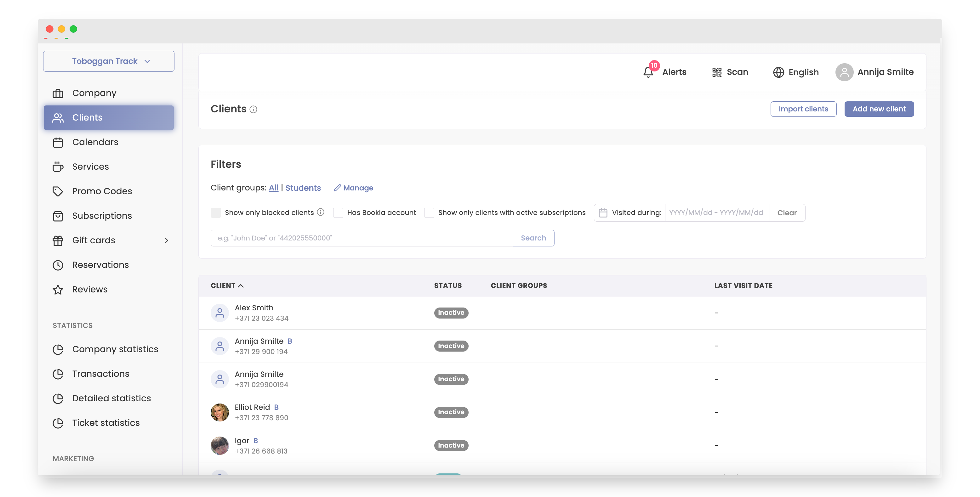The image size is (980, 497).
Task: Click info icon beside blocked clients filter
Action: point(321,212)
